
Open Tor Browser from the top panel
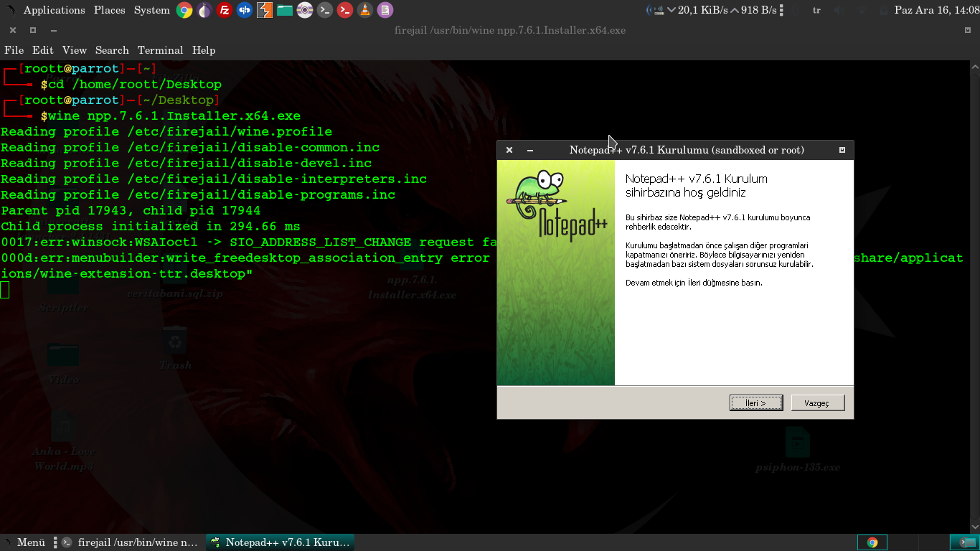tap(204, 10)
